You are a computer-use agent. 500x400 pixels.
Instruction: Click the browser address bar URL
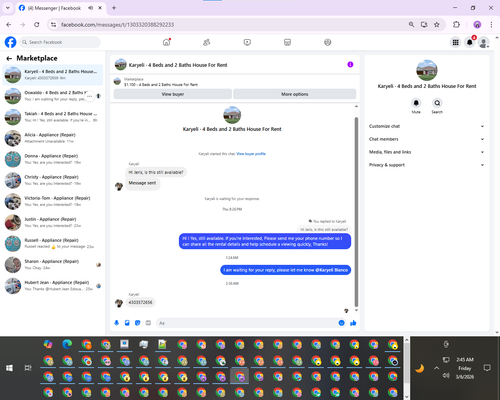[117, 25]
